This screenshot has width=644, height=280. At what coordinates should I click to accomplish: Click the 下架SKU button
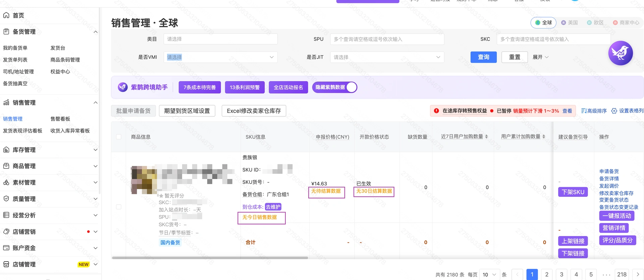[573, 192]
